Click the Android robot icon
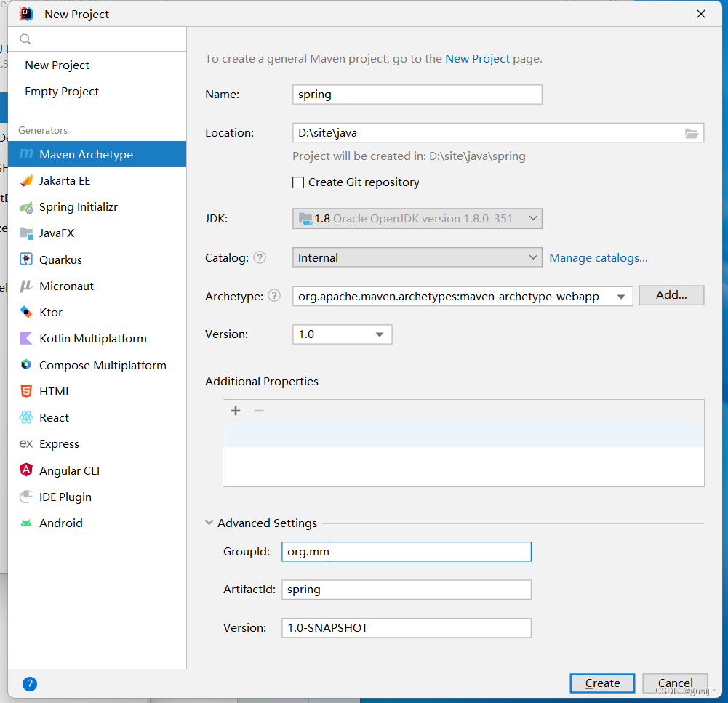This screenshot has height=703, width=728. (26, 523)
